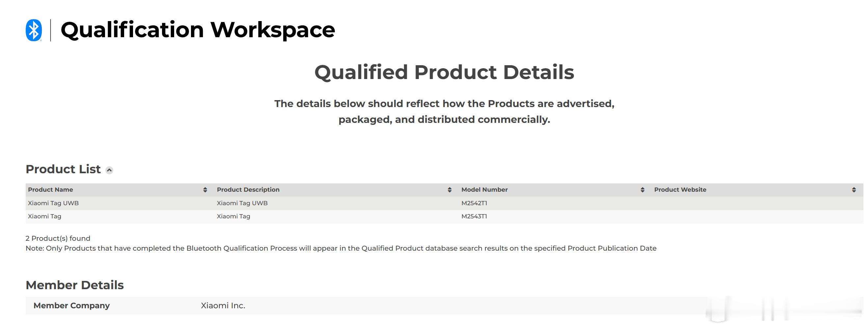Click the Product Website header label
The image size is (868, 331).
click(680, 190)
